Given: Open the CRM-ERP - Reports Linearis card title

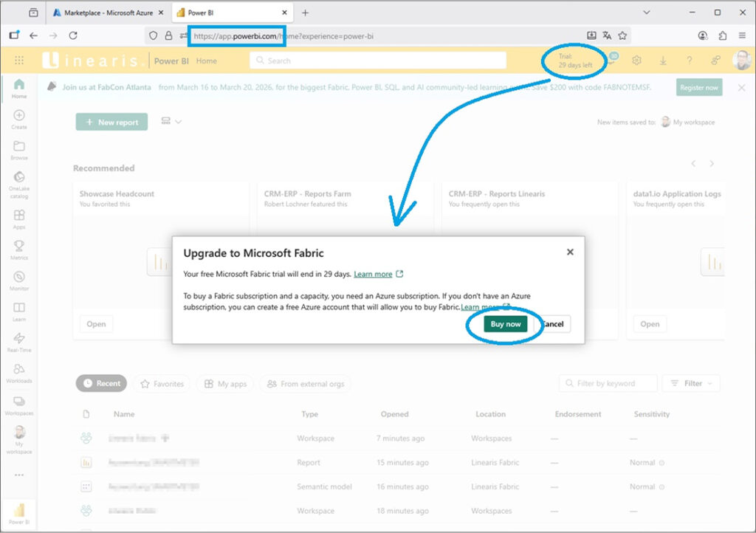Looking at the screenshot, I should tap(497, 193).
